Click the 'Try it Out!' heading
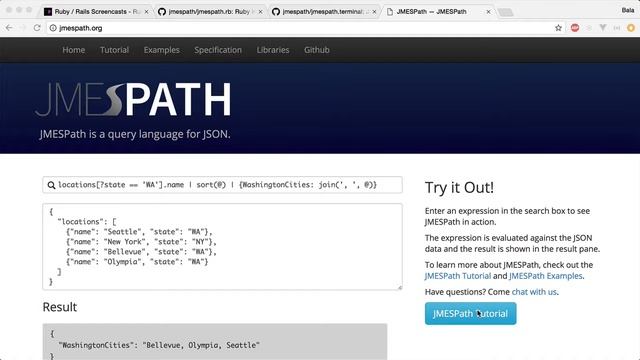This screenshot has height=360, width=640. (459, 188)
